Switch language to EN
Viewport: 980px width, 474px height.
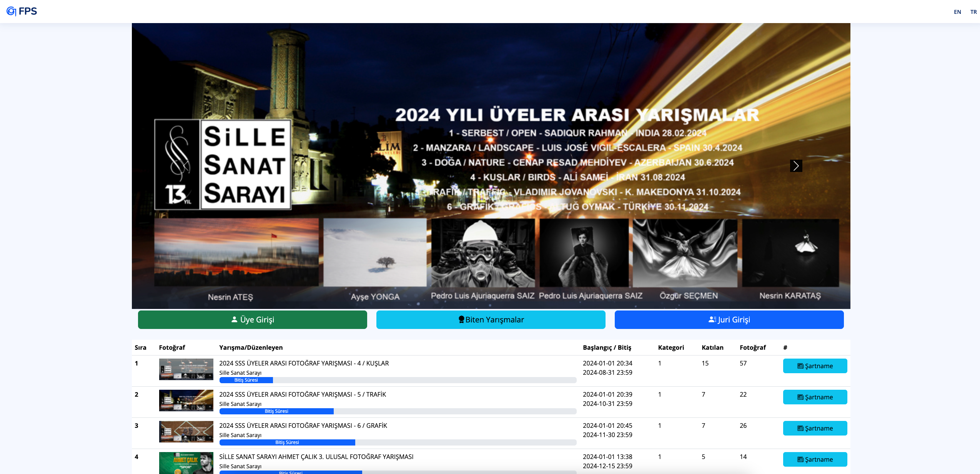click(957, 12)
